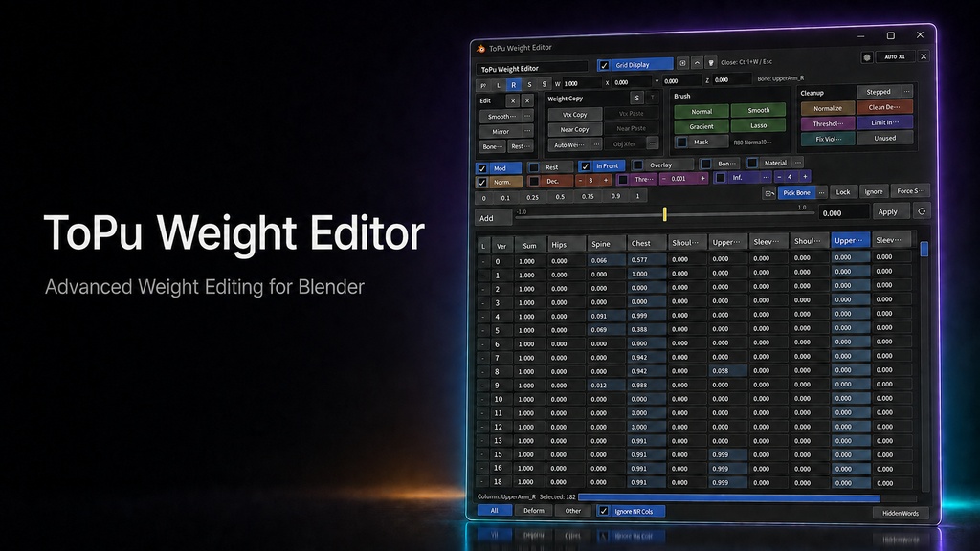Click the icon button left of Pick Bone
This screenshot has height=551, width=980.
coord(769,193)
